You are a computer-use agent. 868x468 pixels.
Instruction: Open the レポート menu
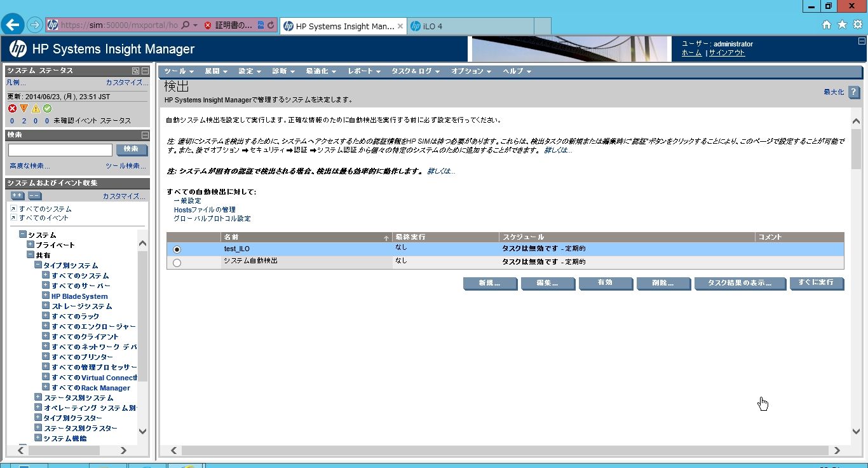pos(364,71)
